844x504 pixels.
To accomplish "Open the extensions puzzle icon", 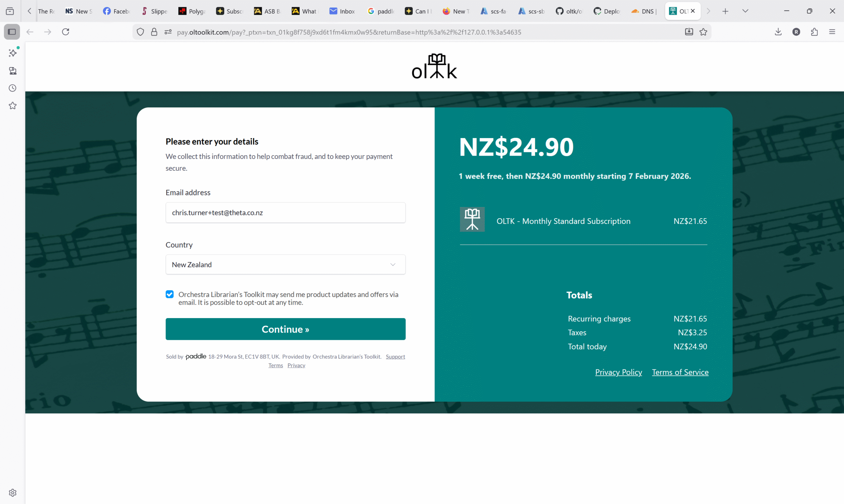I will click(814, 32).
